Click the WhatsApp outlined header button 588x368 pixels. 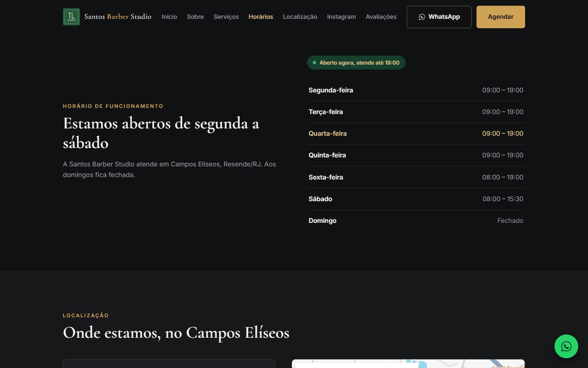click(x=439, y=17)
